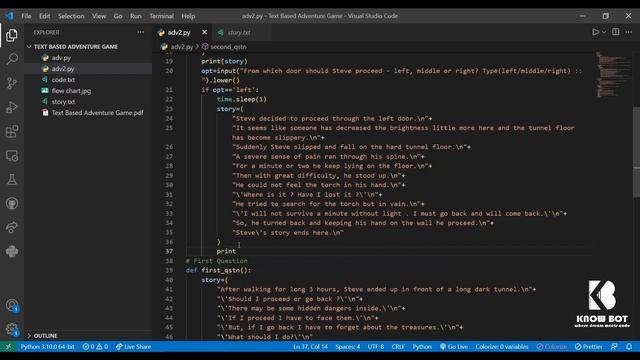Screen dimensions: 640x360
Task: Open the Go menu
Action: 118,16
